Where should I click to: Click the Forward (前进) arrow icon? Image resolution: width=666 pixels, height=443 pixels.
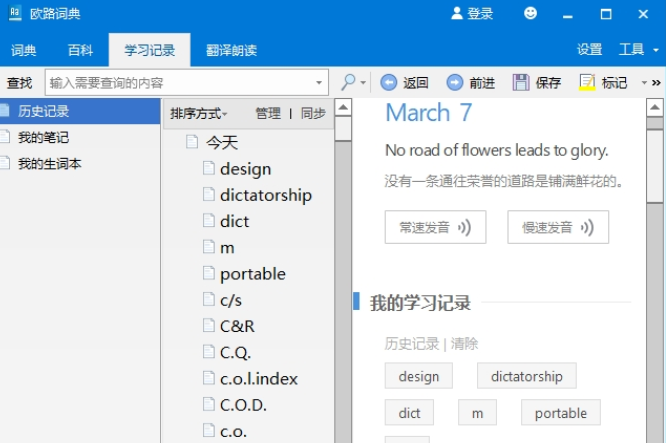[x=455, y=83]
